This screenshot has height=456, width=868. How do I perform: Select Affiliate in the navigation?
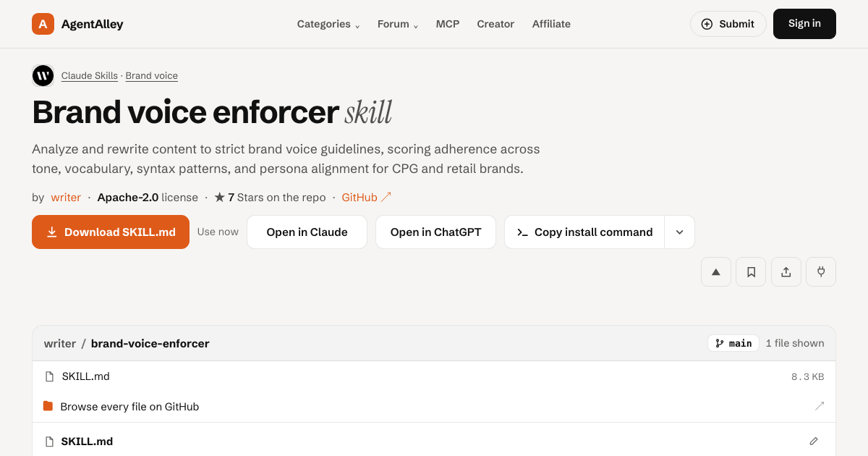(x=551, y=24)
